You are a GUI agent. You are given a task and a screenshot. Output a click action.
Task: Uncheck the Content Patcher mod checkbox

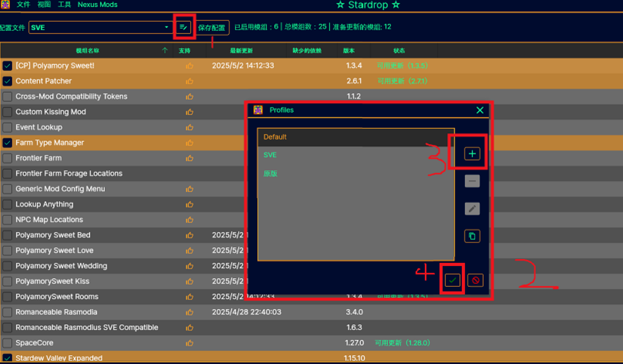tap(7, 81)
